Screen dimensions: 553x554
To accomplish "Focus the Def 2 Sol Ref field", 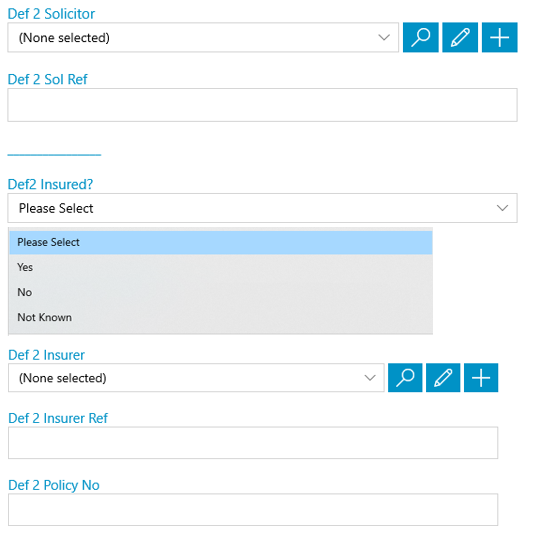I will tap(263, 105).
